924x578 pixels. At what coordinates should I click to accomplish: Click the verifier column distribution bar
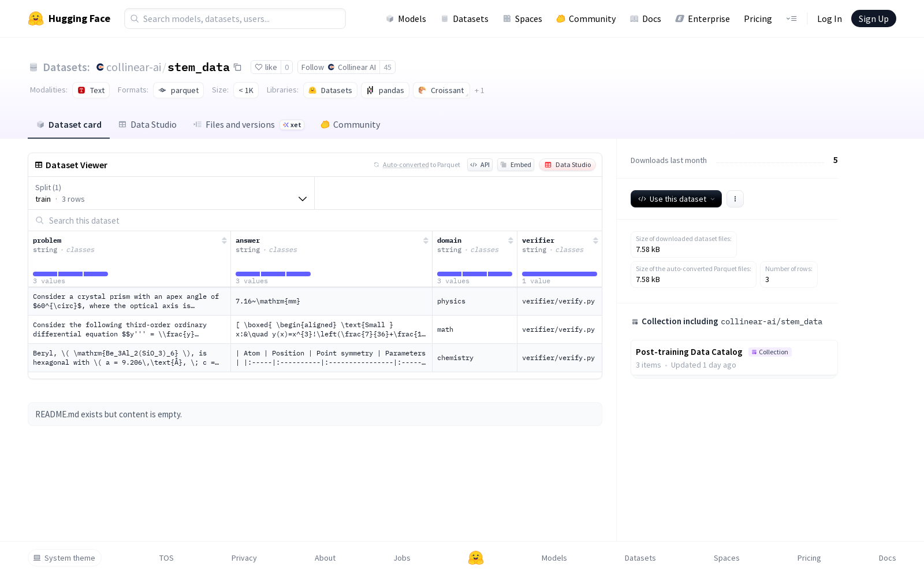tap(560, 274)
